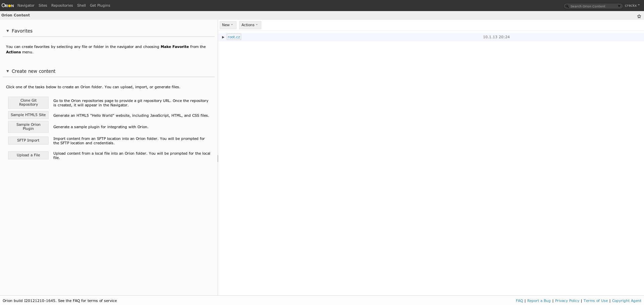Click the Clone Git Repository button
This screenshot has width=644, height=305.
click(x=29, y=103)
